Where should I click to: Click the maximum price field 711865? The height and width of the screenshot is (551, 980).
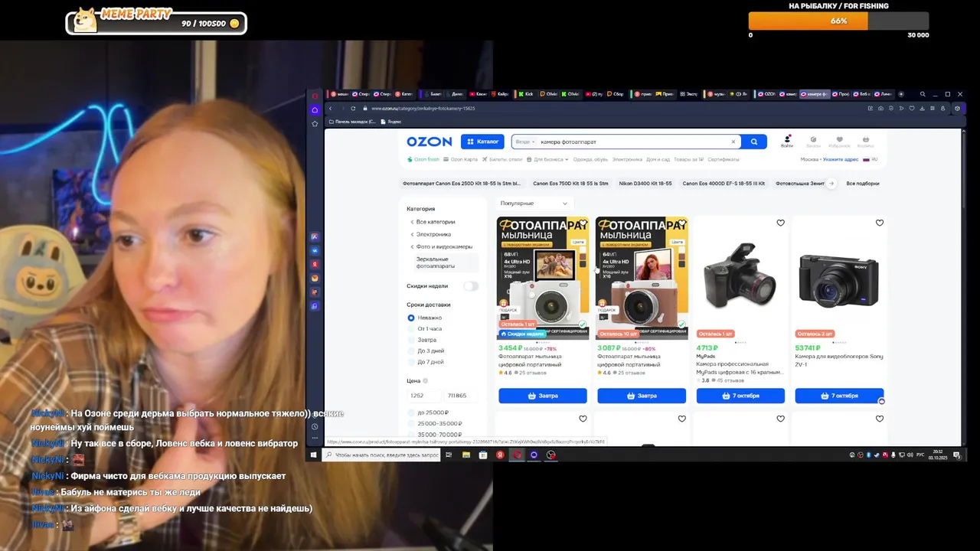[462, 396]
